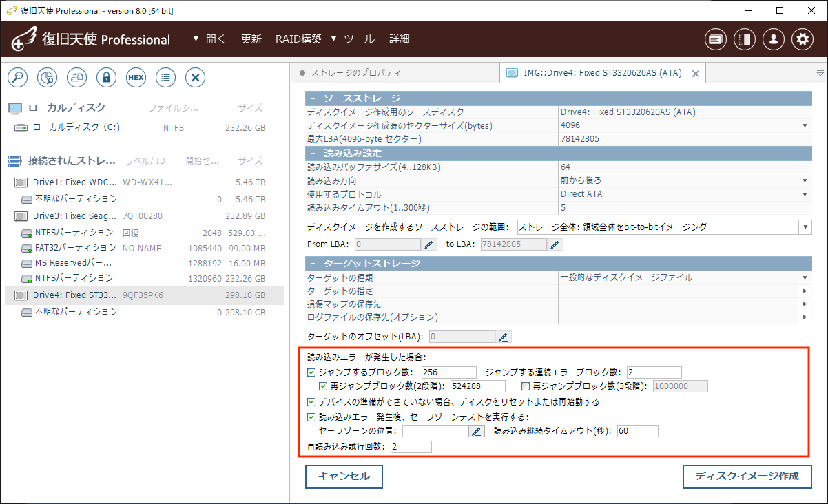Select the MS Reserved partition row
Viewport: 828px width, 504px height.
(145, 262)
